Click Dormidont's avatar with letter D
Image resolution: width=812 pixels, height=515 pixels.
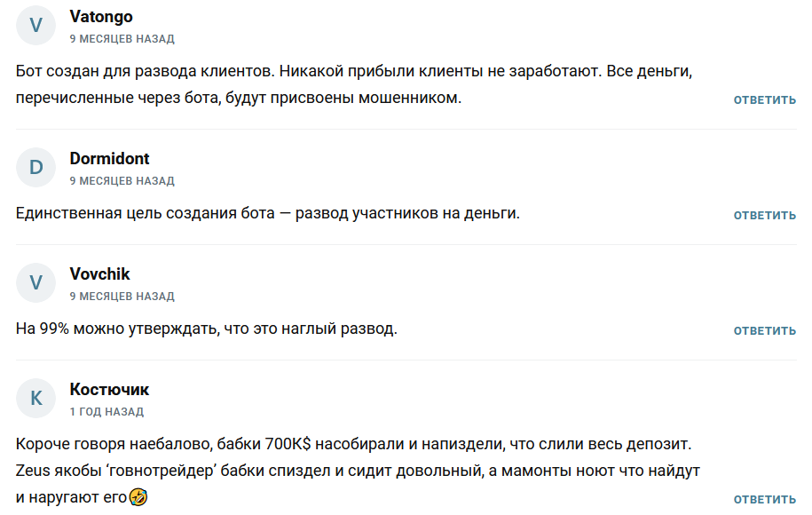35,167
